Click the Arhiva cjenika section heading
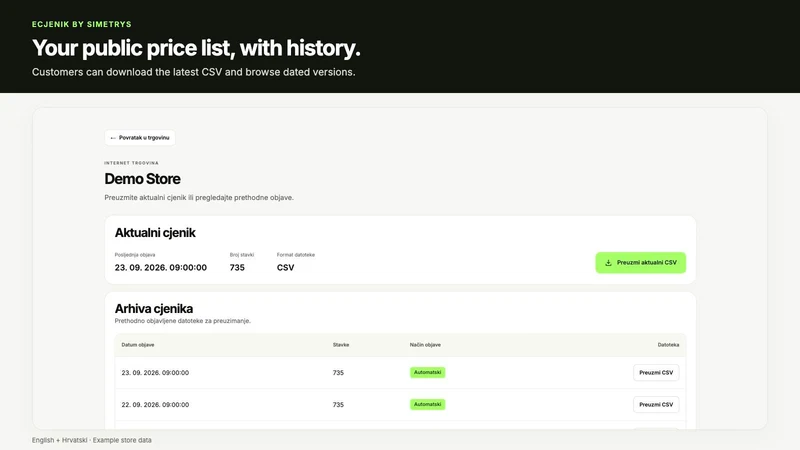 [154, 309]
